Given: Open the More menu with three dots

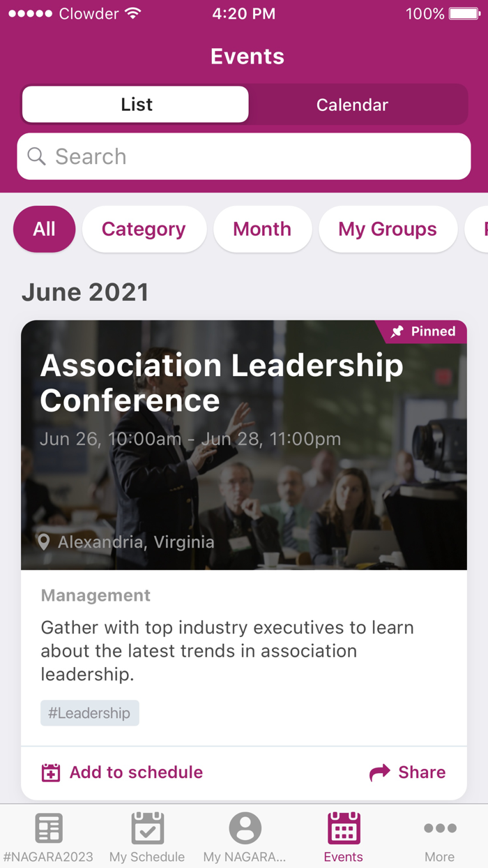Looking at the screenshot, I should (x=439, y=828).
